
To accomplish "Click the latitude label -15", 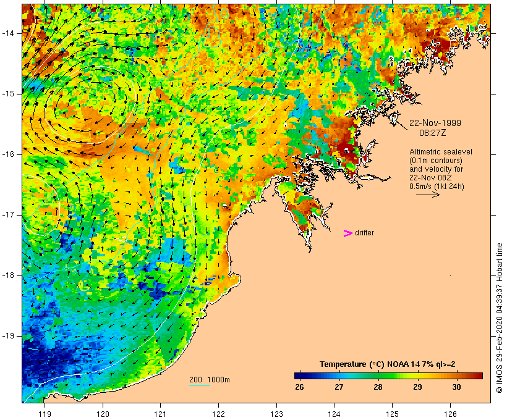I will (8, 94).
